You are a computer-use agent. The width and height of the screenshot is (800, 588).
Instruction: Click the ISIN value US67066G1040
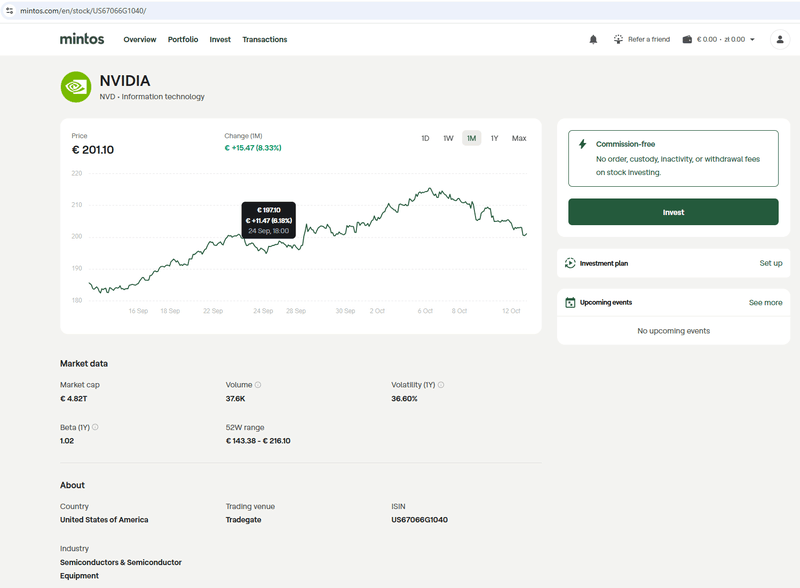pyautogui.click(x=419, y=520)
